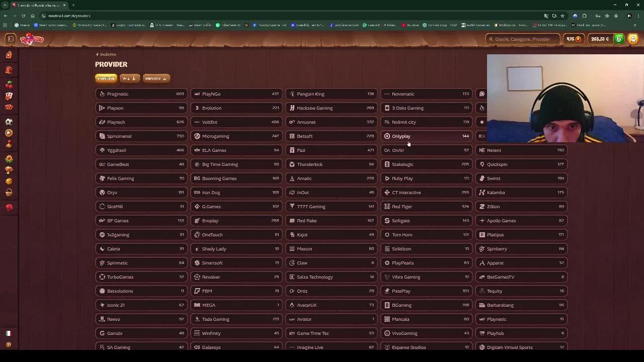Select Stakelogic provider
This screenshot has width=644, height=362.
tap(426, 164)
